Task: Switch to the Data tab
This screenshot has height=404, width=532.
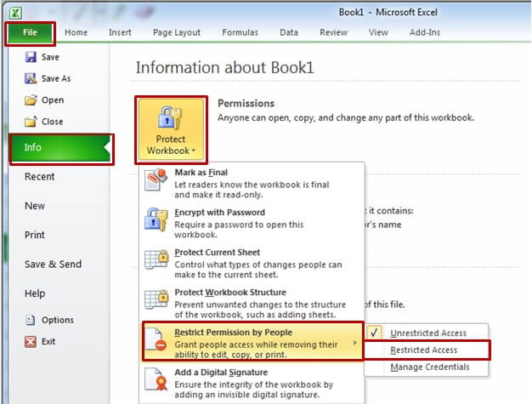Action: click(x=289, y=32)
